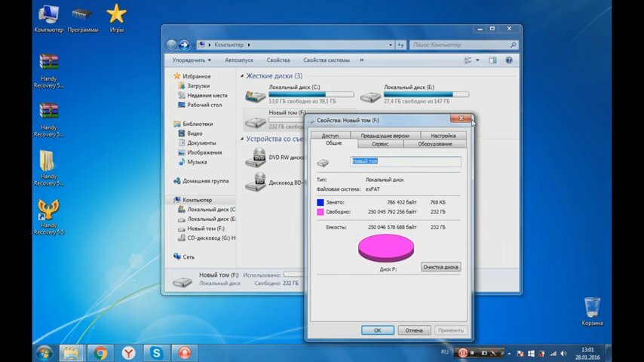Launch Google Chrome from the taskbar
Image resolution: width=644 pixels, height=362 pixels.
click(x=100, y=353)
